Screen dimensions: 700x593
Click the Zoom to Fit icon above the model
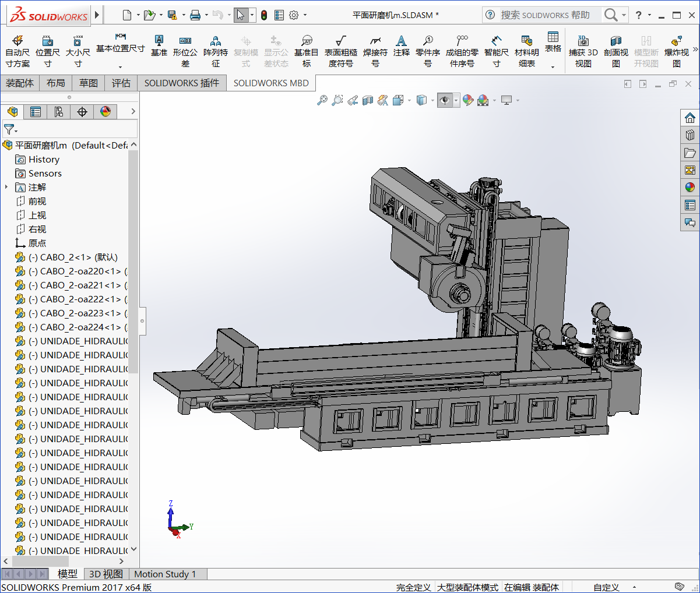tap(323, 100)
